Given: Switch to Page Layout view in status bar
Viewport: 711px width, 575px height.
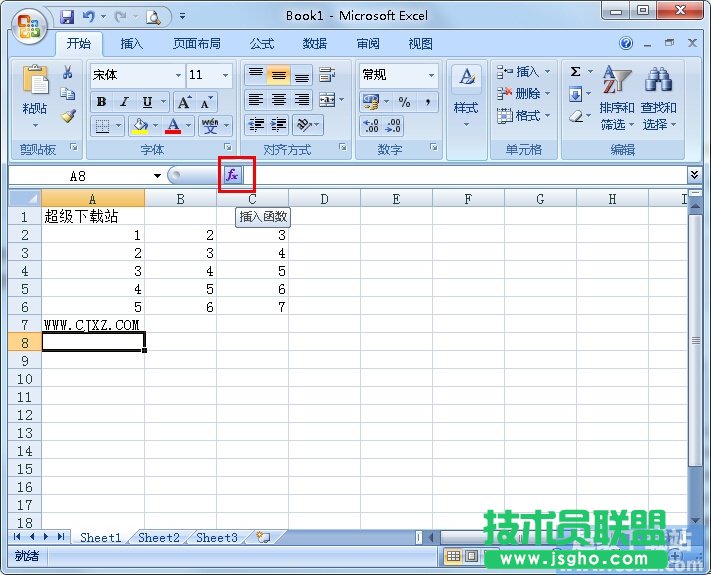Looking at the screenshot, I should pos(472,556).
